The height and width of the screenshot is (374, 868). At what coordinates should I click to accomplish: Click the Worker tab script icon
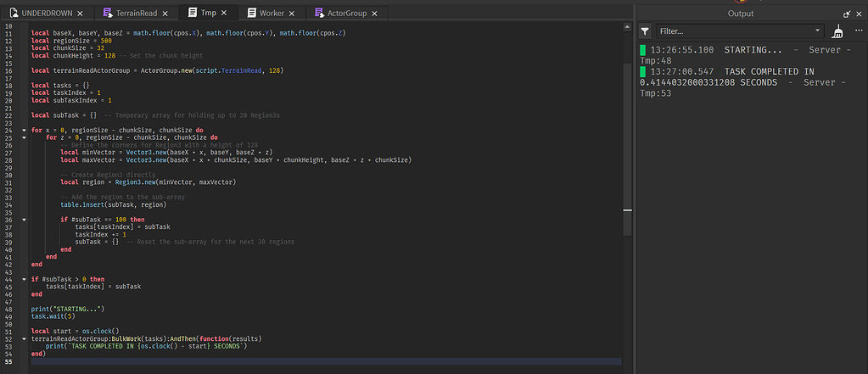(x=252, y=14)
